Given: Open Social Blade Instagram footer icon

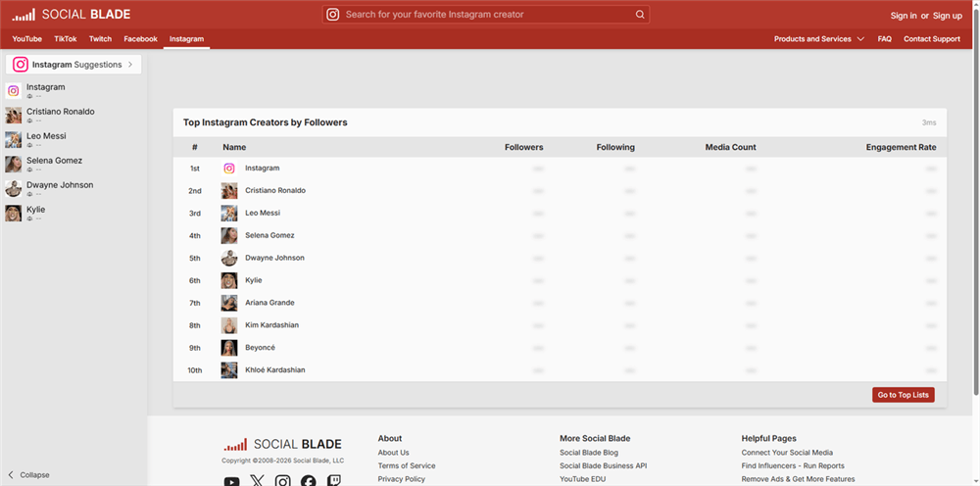Looking at the screenshot, I should pyautogui.click(x=283, y=481).
